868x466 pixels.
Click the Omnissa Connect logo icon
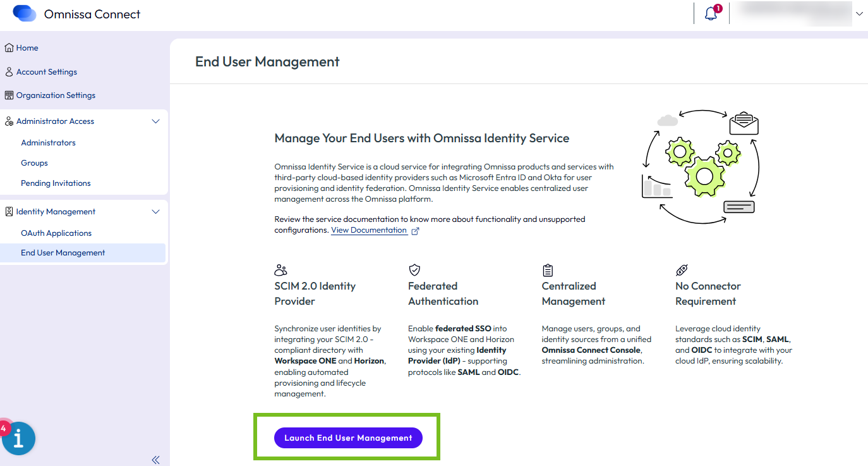[x=25, y=13]
